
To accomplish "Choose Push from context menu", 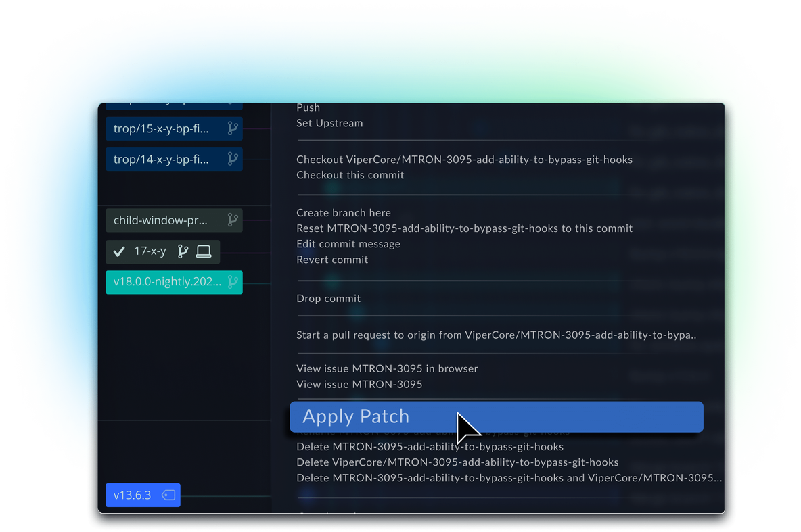I will (308, 107).
